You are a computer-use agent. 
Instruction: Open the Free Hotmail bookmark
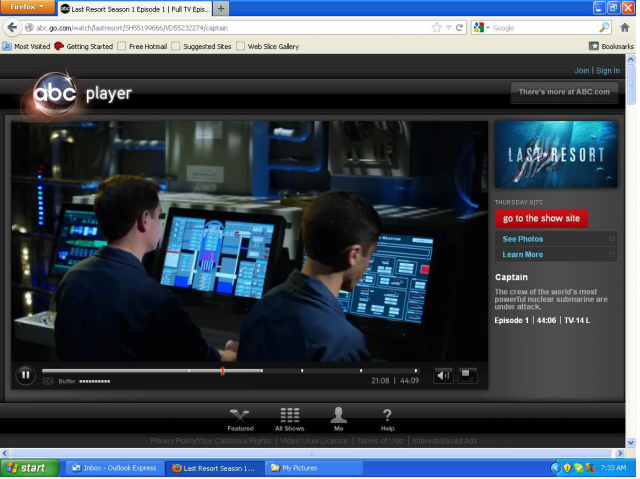coord(143,47)
